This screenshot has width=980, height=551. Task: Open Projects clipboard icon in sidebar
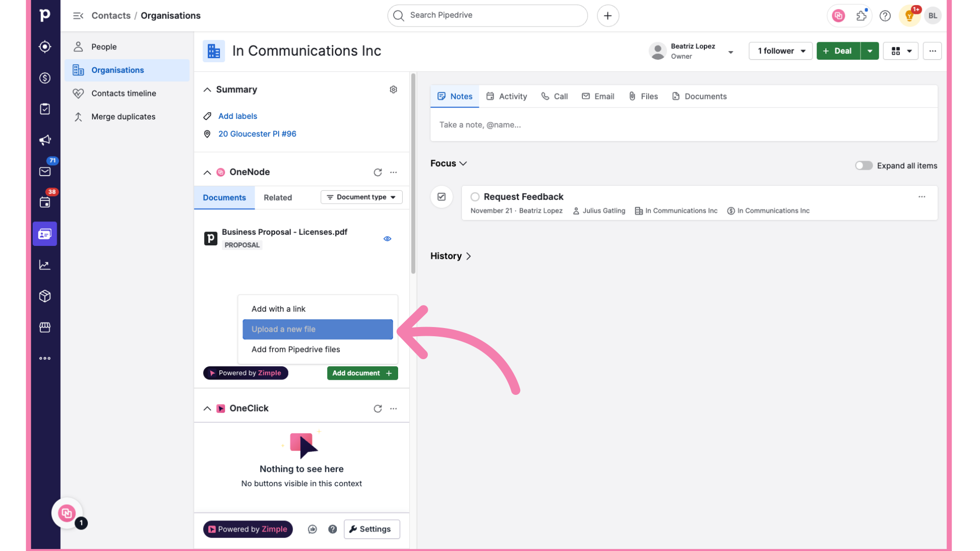(45, 109)
